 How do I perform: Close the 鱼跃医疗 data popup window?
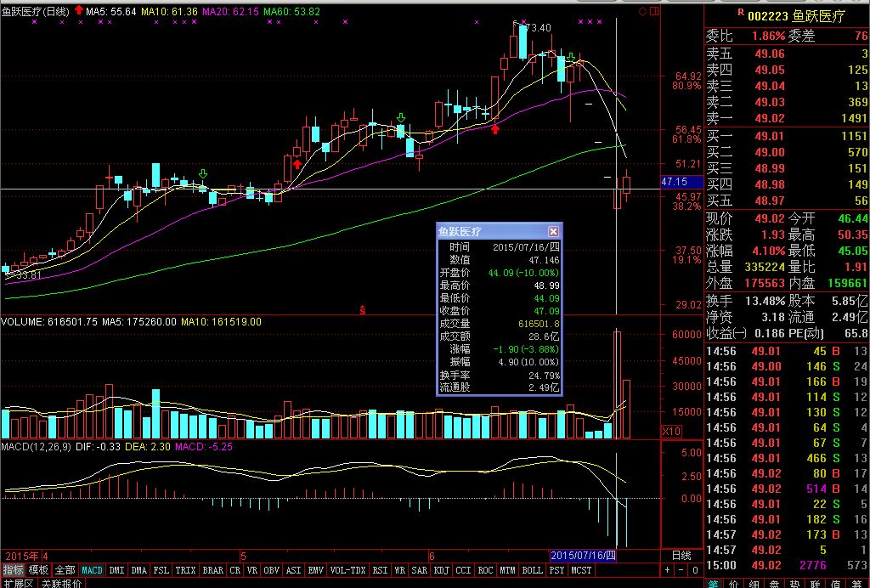click(x=553, y=231)
